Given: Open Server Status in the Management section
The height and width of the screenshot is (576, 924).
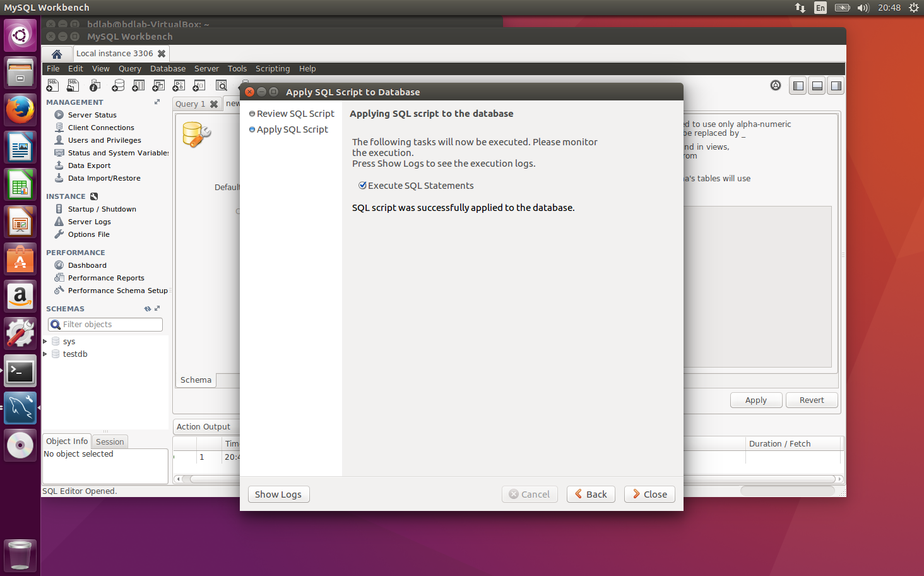Looking at the screenshot, I should (92, 115).
